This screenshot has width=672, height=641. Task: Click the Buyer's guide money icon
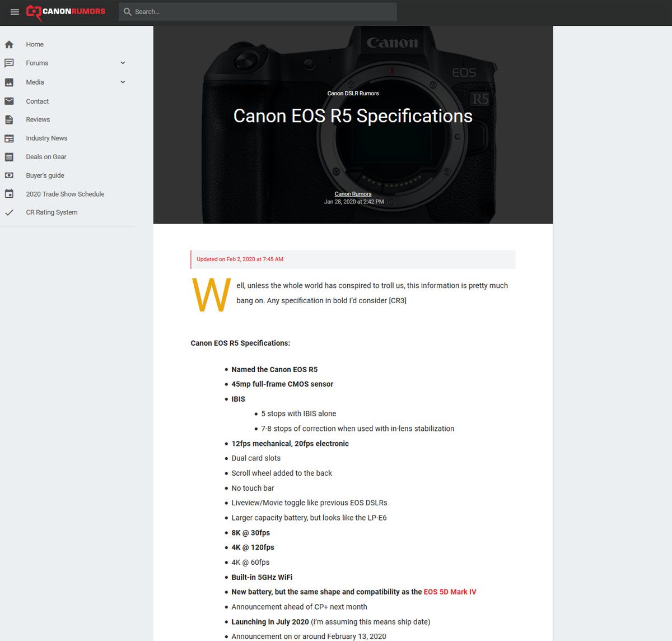point(9,175)
